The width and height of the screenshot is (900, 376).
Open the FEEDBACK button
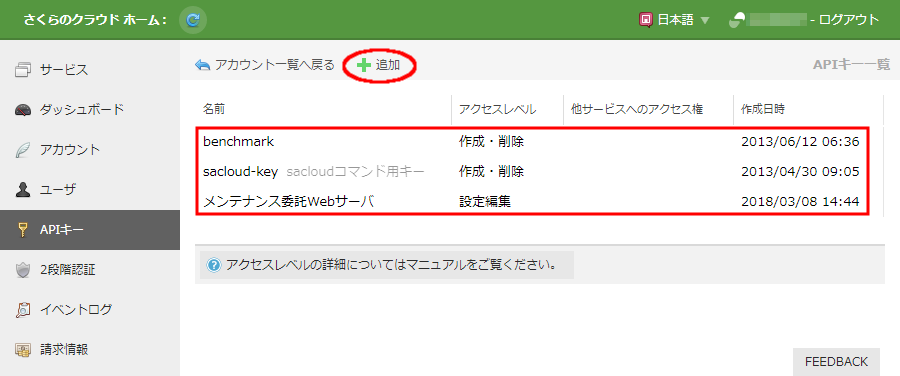[x=836, y=362]
